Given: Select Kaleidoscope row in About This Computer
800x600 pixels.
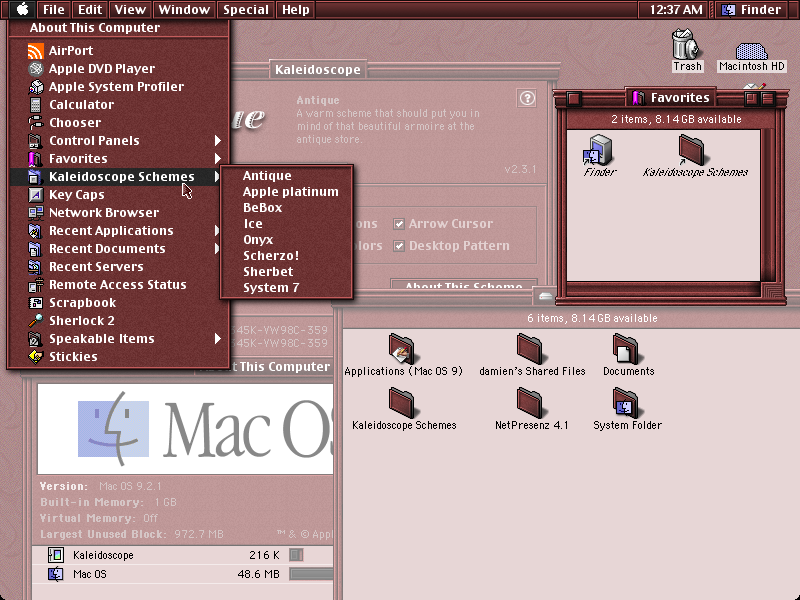Looking at the screenshot, I should tap(183, 555).
